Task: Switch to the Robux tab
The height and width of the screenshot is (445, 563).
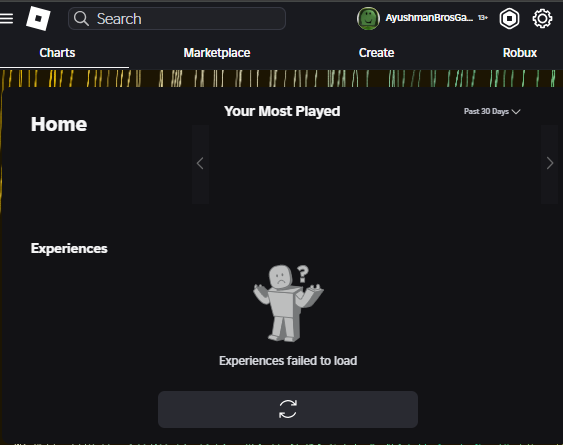Action: point(520,53)
